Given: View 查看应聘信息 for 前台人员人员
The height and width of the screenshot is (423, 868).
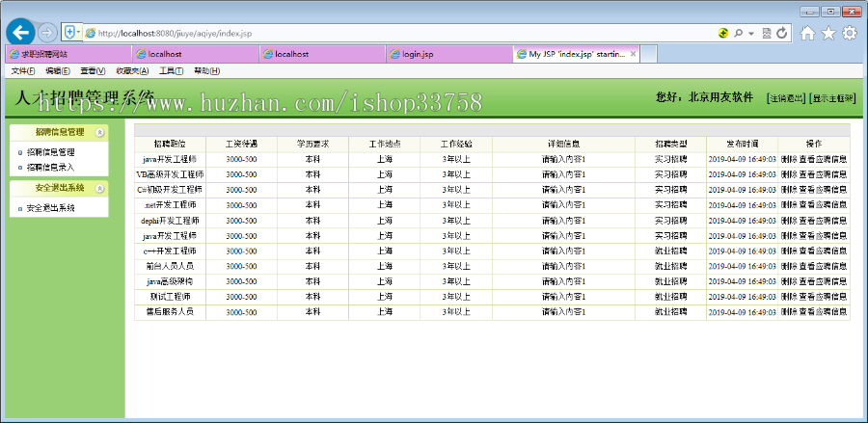Looking at the screenshot, I should click(x=824, y=266).
